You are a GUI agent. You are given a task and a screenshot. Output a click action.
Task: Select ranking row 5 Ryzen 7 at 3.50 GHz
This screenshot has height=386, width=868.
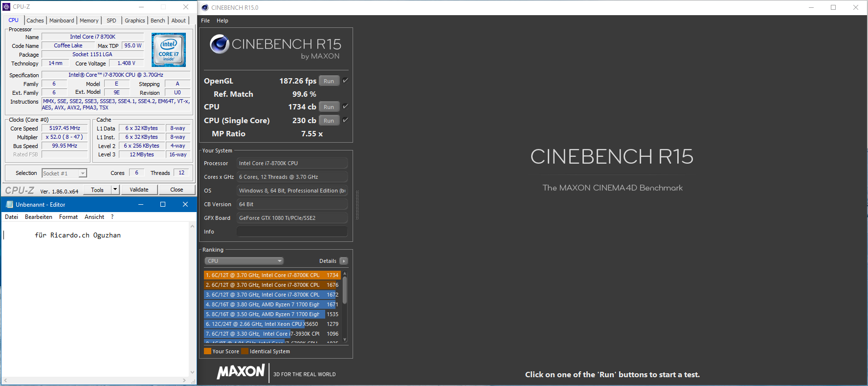click(272, 314)
